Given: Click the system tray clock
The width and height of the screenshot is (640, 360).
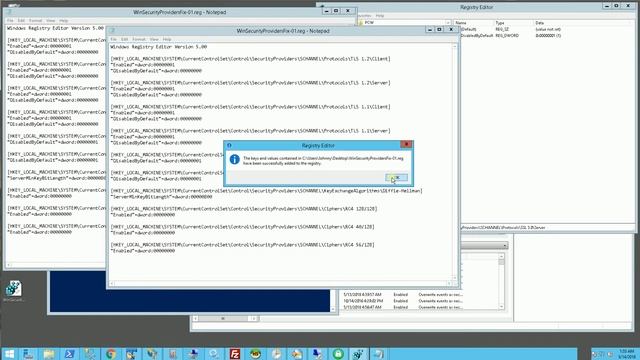Looking at the screenshot, I should tap(627, 354).
